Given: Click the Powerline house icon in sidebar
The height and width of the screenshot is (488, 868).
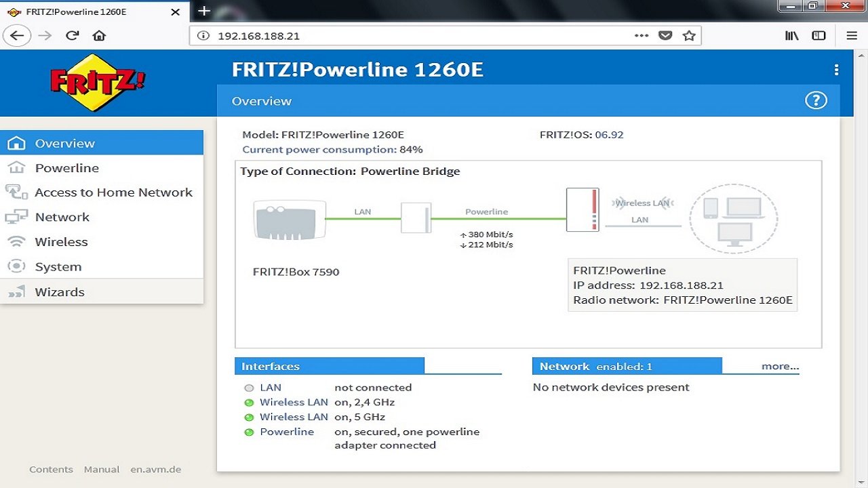Looking at the screenshot, I should point(16,168).
